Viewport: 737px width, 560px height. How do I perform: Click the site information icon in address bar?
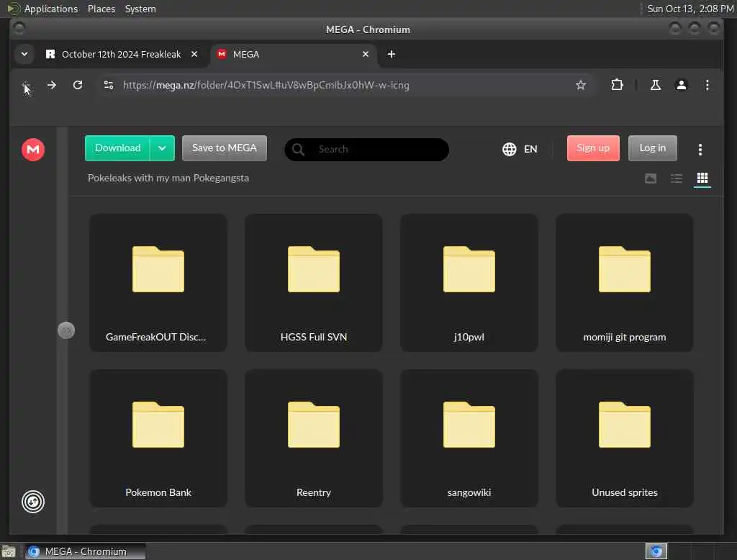click(109, 85)
